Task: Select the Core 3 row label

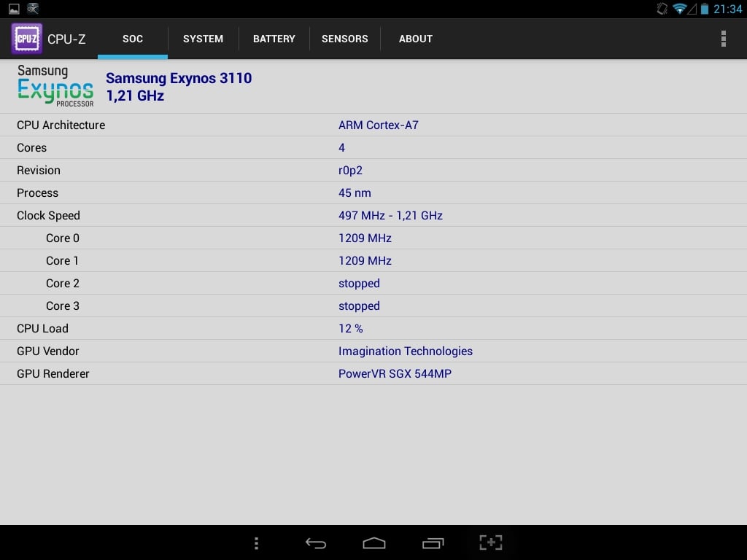Action: (63, 306)
